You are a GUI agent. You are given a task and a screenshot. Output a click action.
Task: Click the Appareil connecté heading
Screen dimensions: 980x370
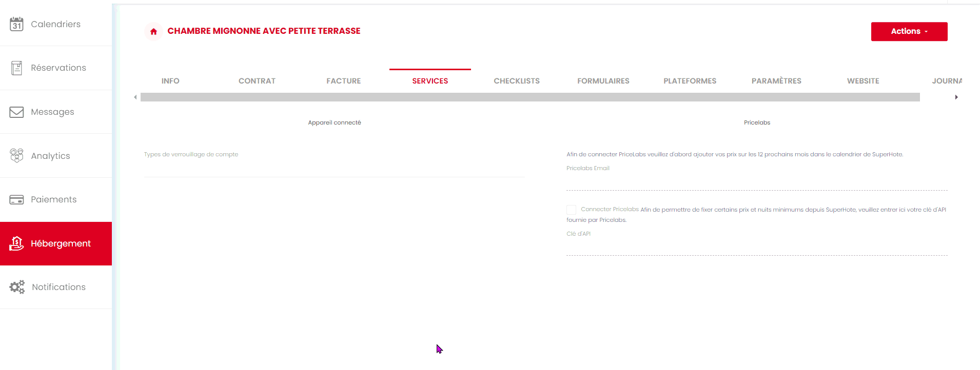[x=335, y=122]
